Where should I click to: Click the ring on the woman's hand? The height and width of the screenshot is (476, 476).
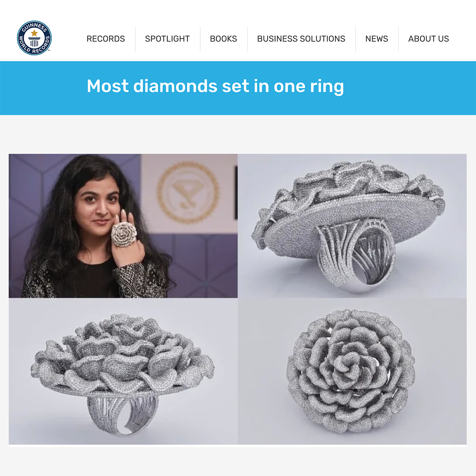[x=123, y=234]
